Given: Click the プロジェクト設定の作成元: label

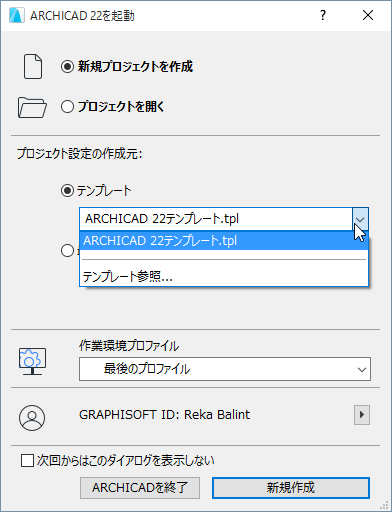Looking at the screenshot, I should tap(80, 154).
